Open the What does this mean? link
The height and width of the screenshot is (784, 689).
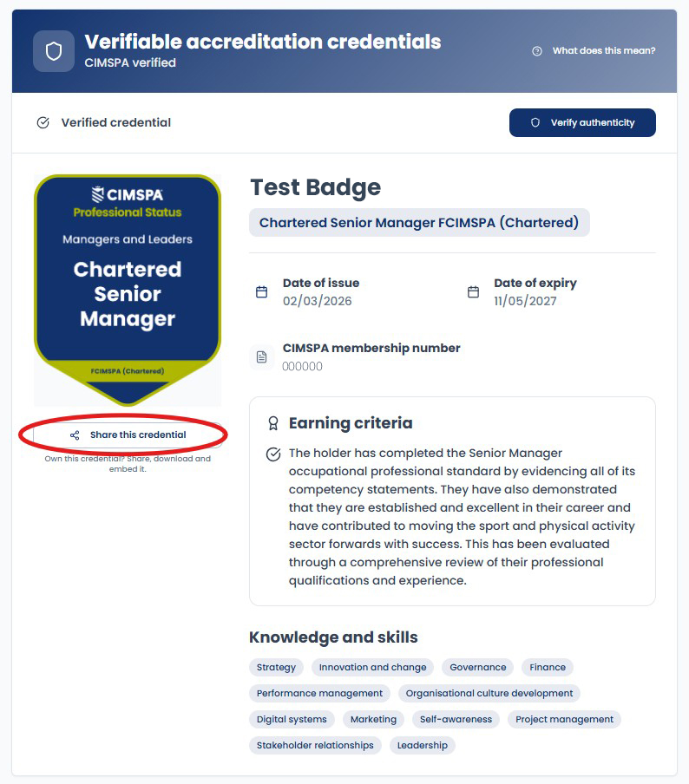[604, 50]
